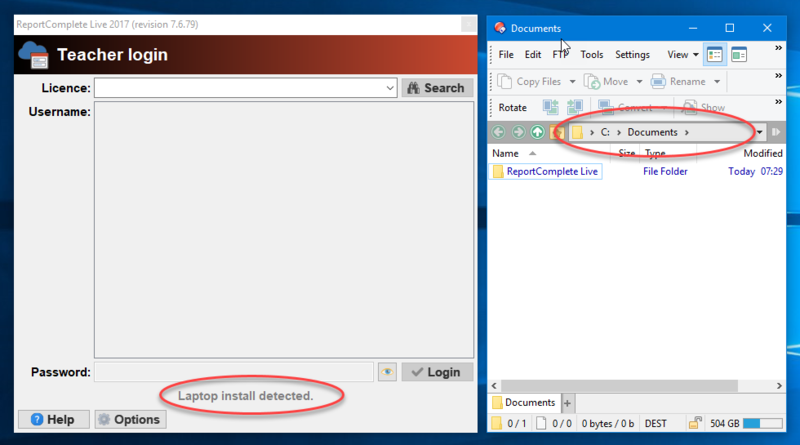Add a new folder tab with plus button

[x=567, y=404]
